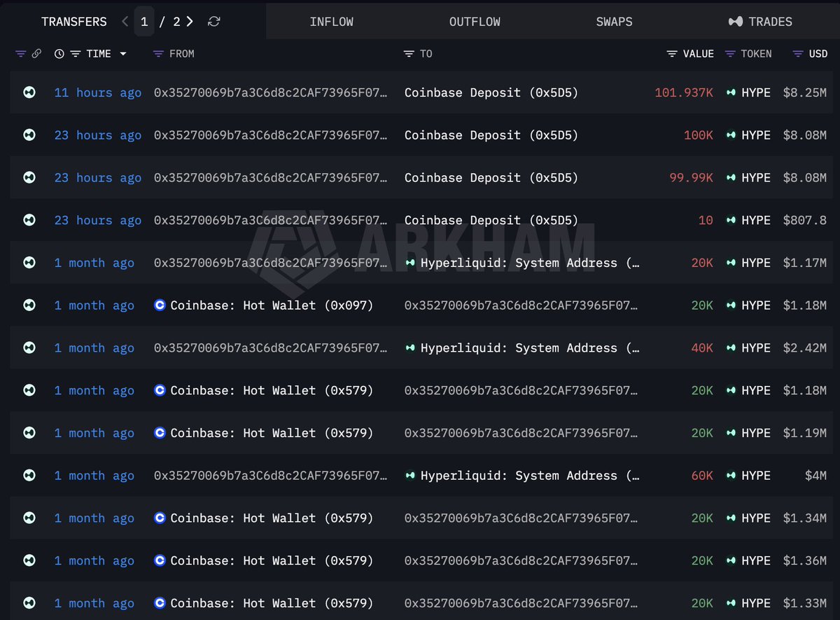The height and width of the screenshot is (620, 840).
Task: Open the TO column filter
Action: 409,54
